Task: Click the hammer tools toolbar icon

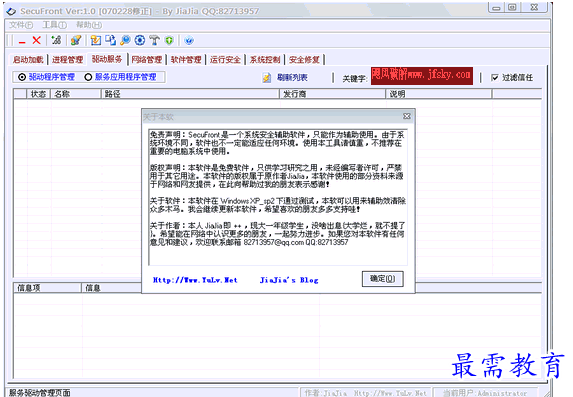Action: (x=154, y=40)
